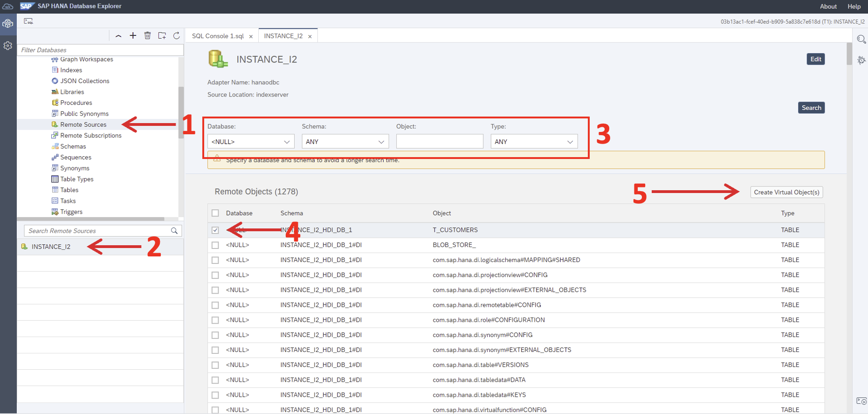Image resolution: width=868 pixels, height=414 pixels.
Task: Switch to SQL Console 1.sql tab
Action: (x=218, y=36)
